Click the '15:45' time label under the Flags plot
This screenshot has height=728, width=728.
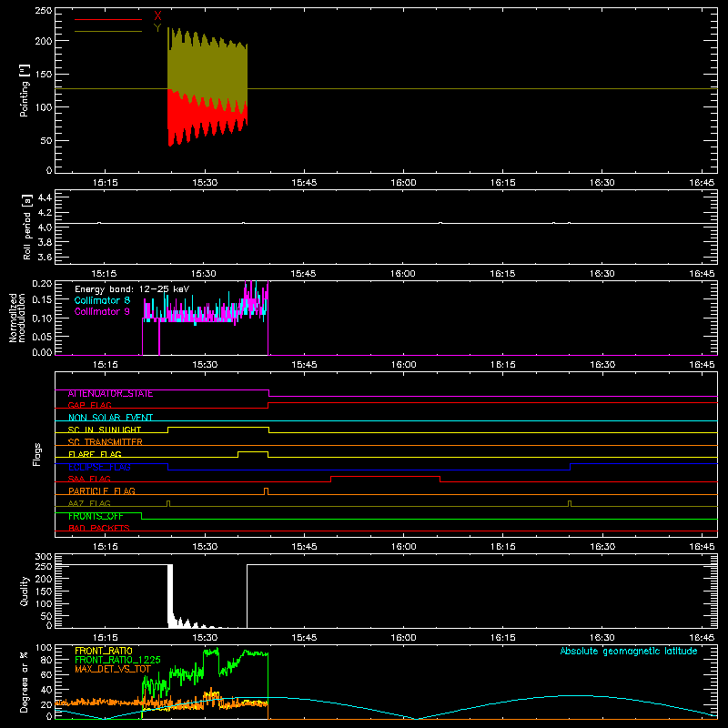coord(304,547)
